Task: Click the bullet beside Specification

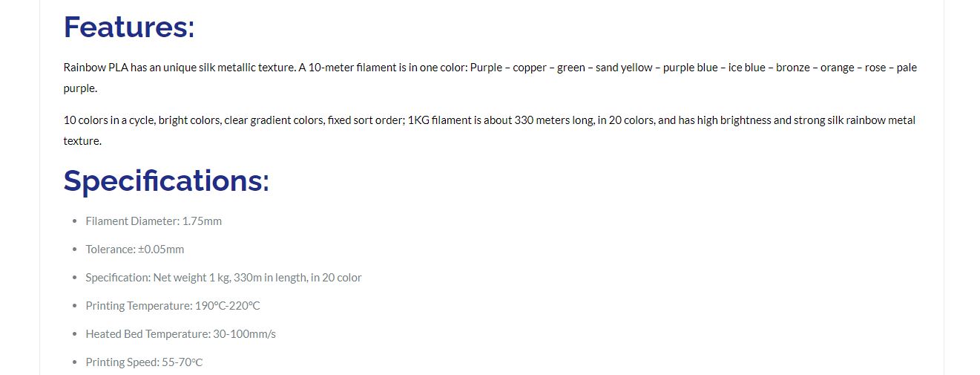Action: 74,278
